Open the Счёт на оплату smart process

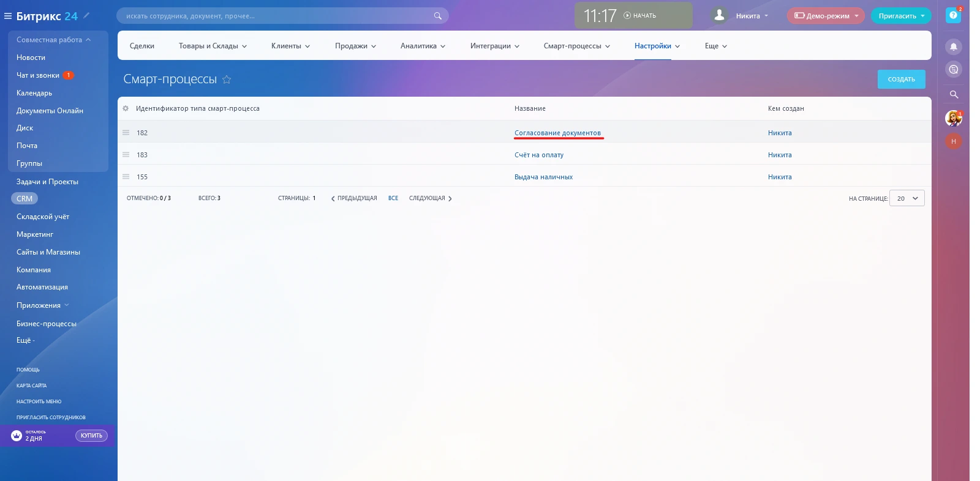[x=539, y=155]
